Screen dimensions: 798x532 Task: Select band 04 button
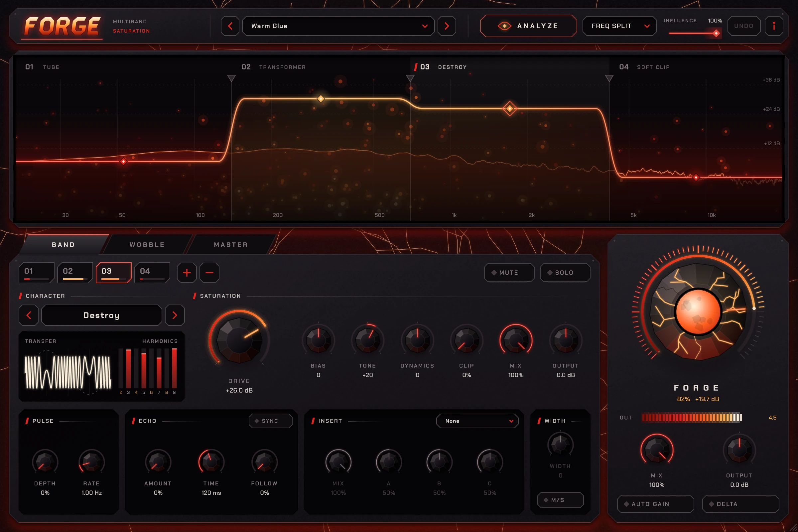152,272
